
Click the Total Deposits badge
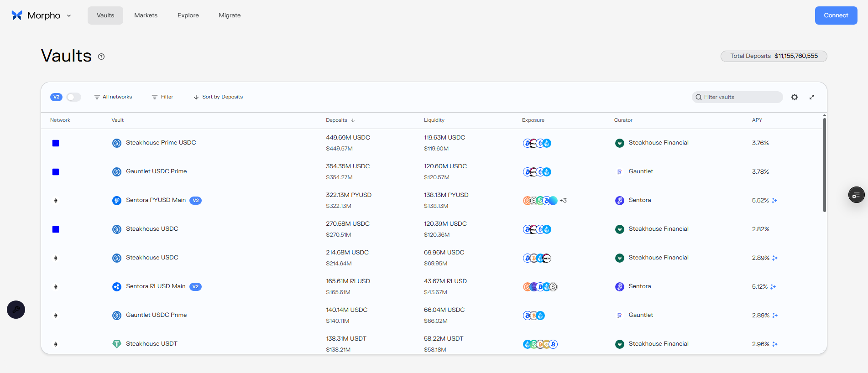pos(774,56)
